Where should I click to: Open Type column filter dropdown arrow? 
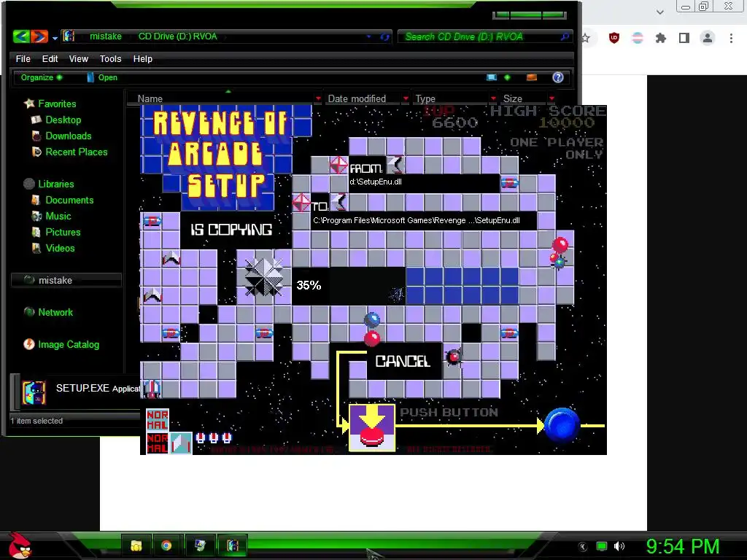[x=493, y=98]
